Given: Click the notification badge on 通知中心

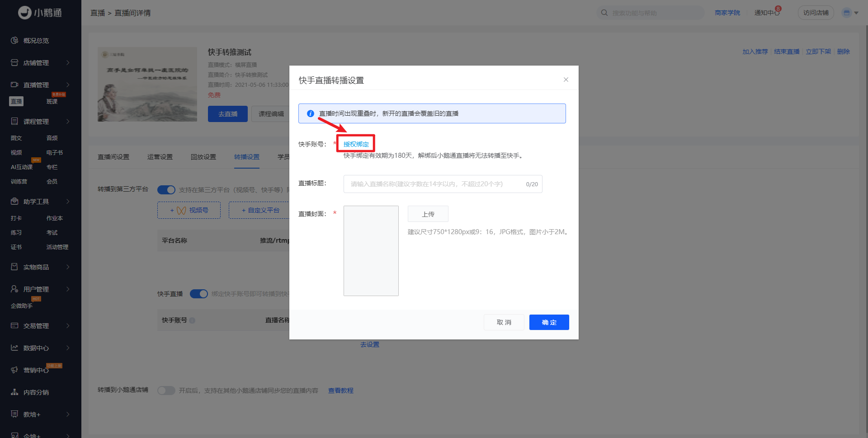Looking at the screenshot, I should [778, 9].
